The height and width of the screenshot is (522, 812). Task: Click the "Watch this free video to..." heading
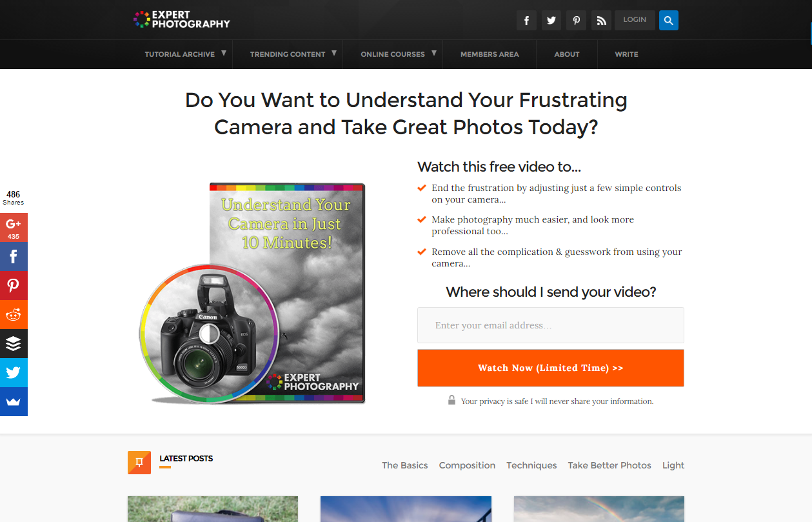499,166
